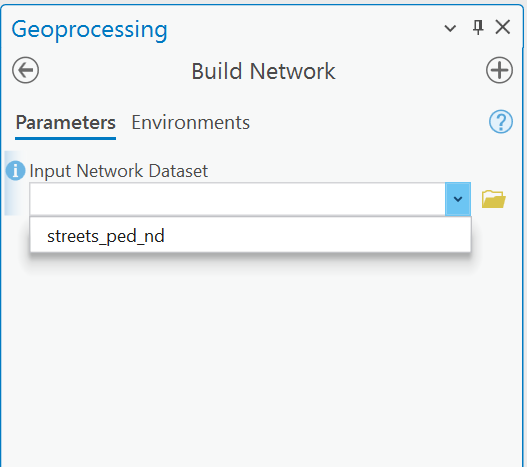Screen dimensions: 527x467
Task: Click the circled plus icon beside Build Network
Action: (x=499, y=70)
